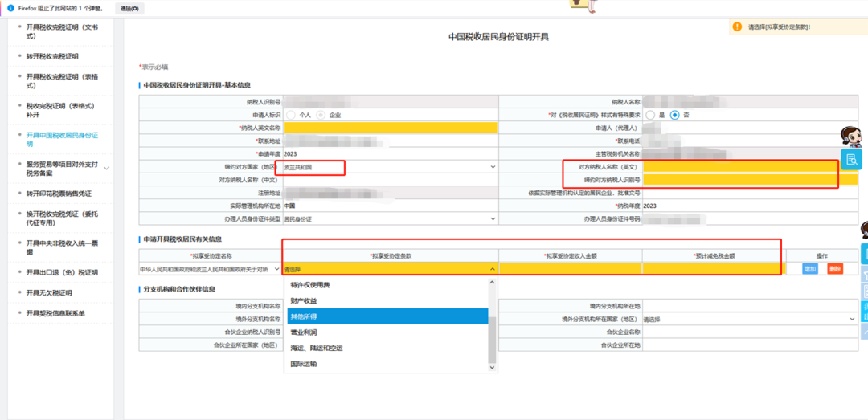Click the dropdown list scroll-up arrow
This screenshot has height=420, width=868.
click(x=492, y=282)
